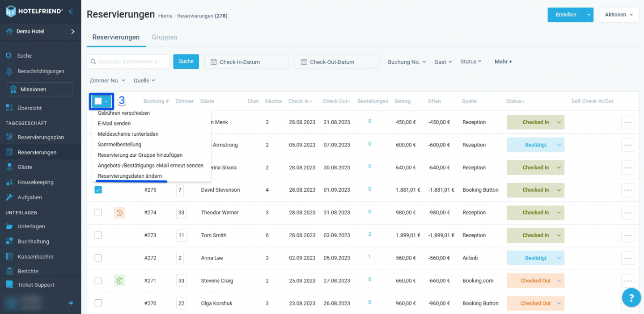The image size is (644, 314).
Task: Choose E-Mail senden menu entry
Action: point(114,123)
